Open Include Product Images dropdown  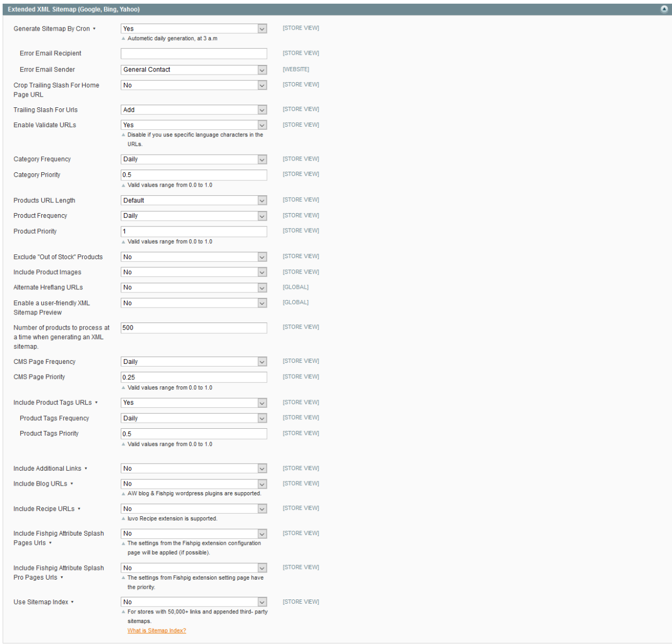click(x=194, y=273)
